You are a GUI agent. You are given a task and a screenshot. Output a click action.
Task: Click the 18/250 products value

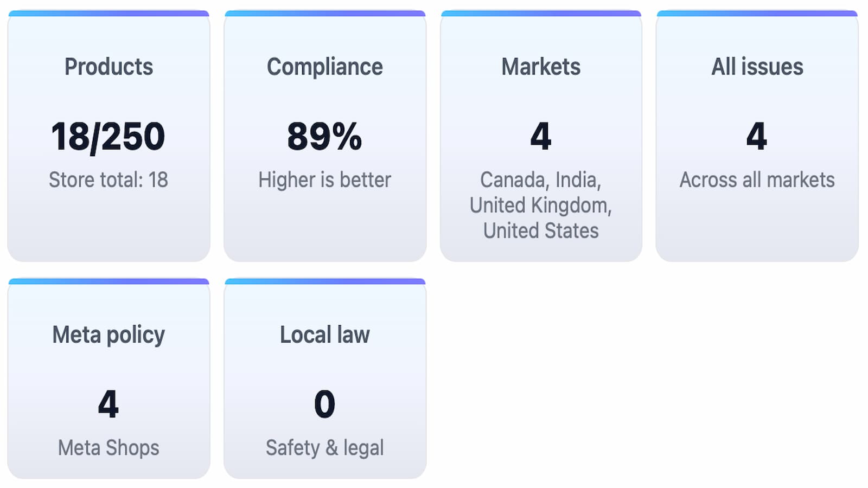(108, 136)
